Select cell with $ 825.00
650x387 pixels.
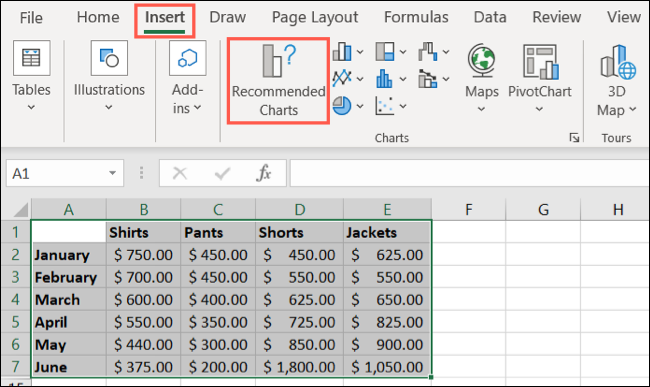(387, 322)
